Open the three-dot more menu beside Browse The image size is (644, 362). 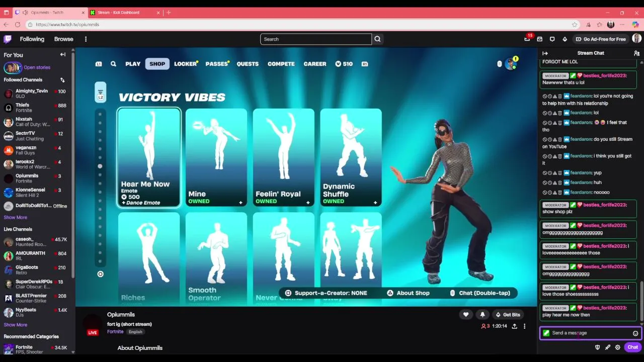click(x=86, y=39)
